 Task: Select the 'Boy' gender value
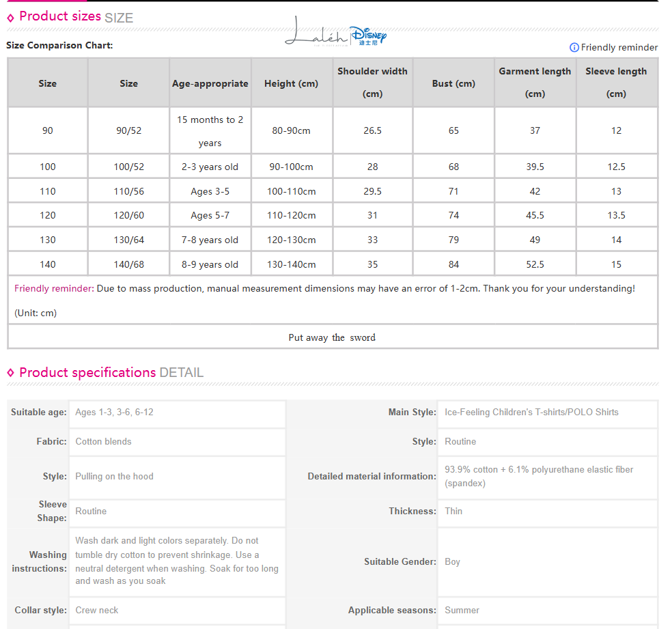coord(452,562)
